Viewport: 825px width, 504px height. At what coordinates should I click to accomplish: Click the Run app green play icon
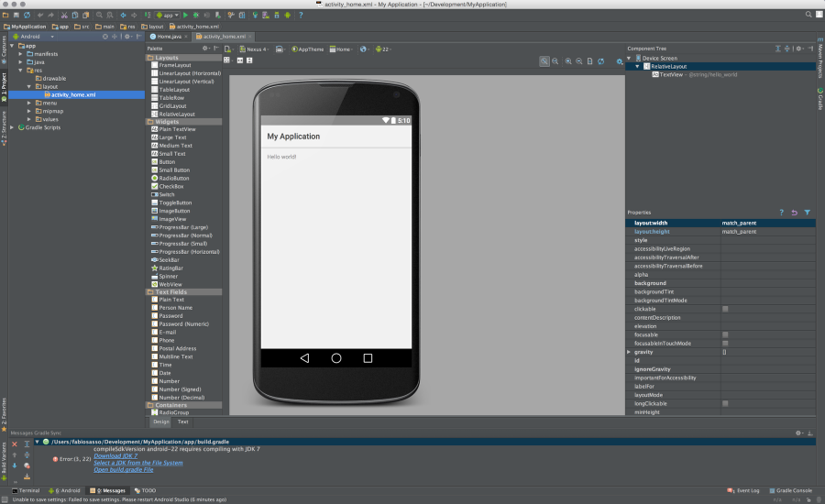coord(185,16)
